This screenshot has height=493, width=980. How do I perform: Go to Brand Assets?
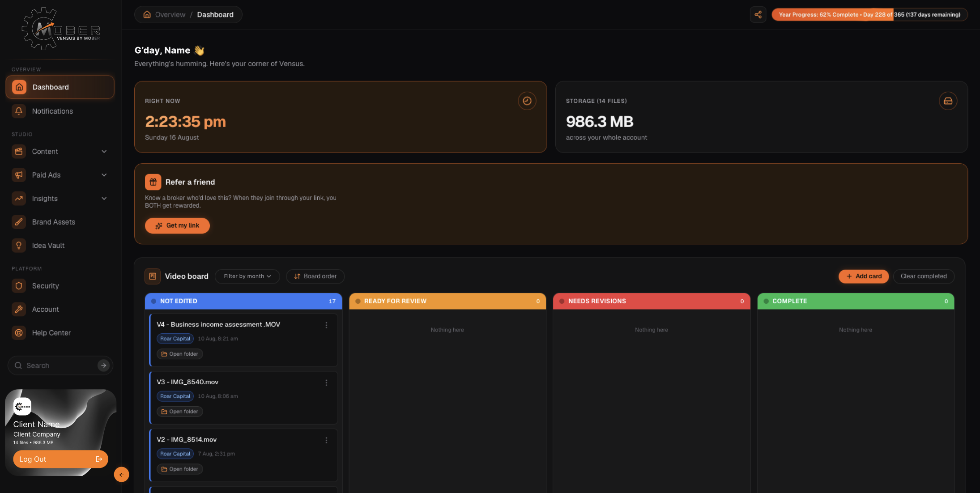point(60,222)
